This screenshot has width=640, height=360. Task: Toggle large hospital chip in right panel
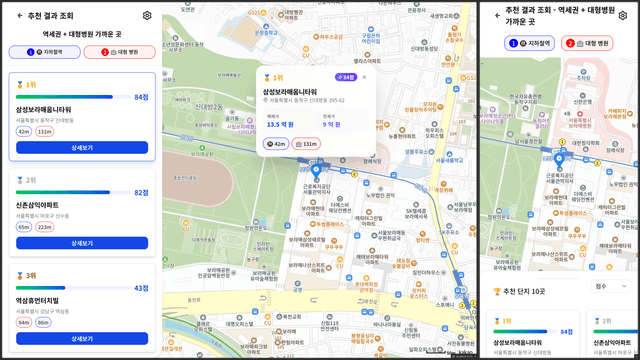587,43
